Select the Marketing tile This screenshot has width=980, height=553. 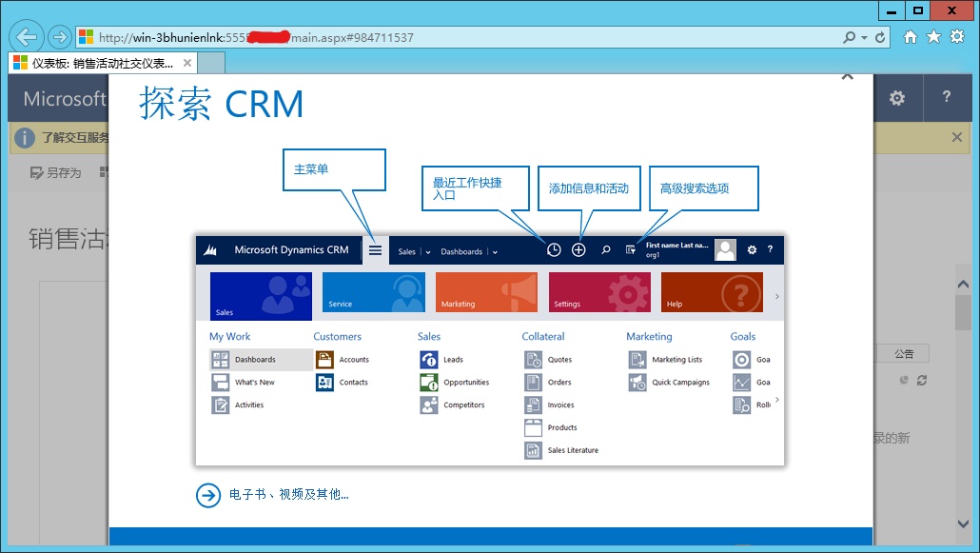[486, 291]
